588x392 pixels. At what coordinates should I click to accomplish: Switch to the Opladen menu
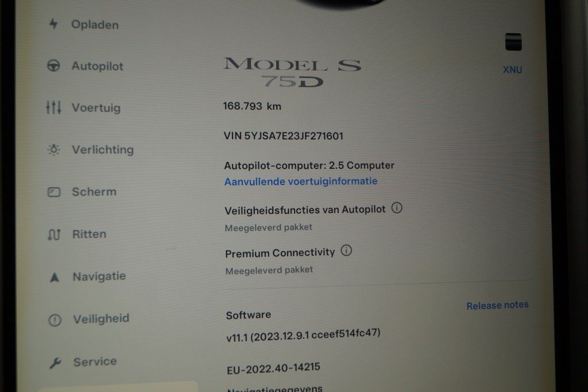click(95, 25)
